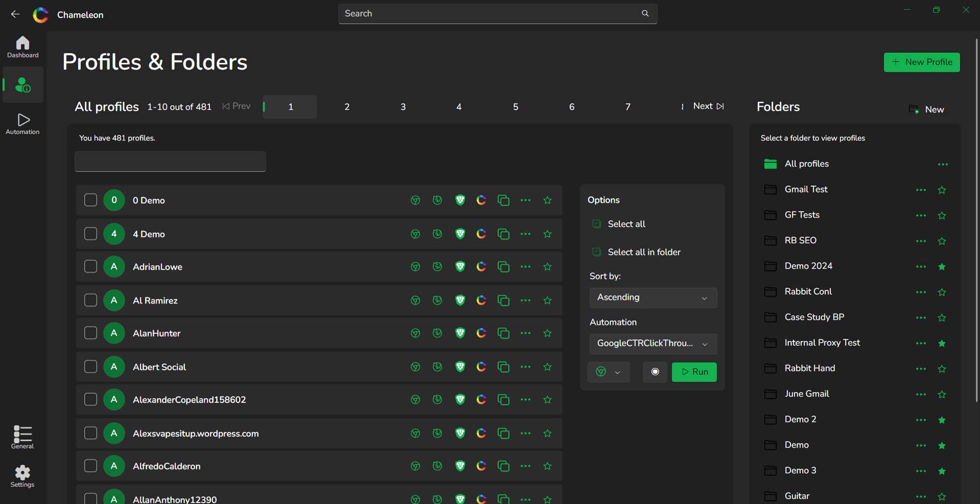The width and height of the screenshot is (980, 504).
Task: Go to page 5 of profiles
Action: [515, 107]
